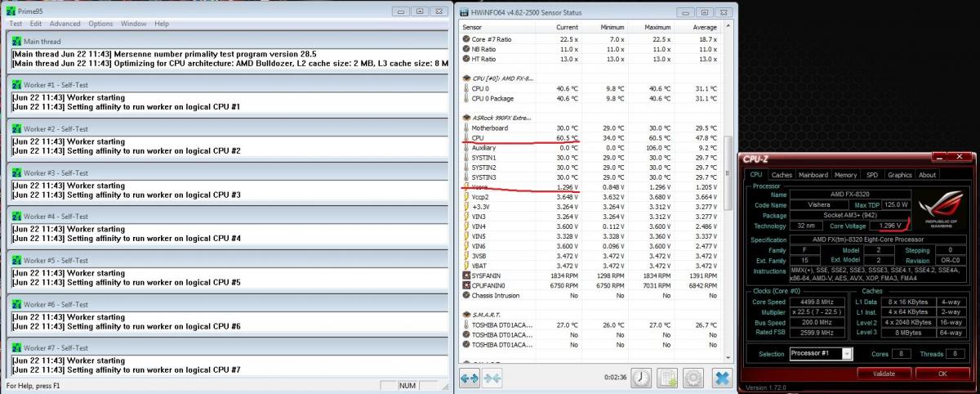Click the Worker #3 Self-Test window icon

16,172
